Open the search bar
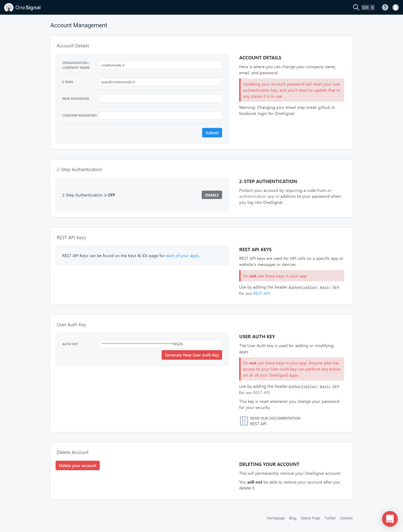 tap(356, 7)
